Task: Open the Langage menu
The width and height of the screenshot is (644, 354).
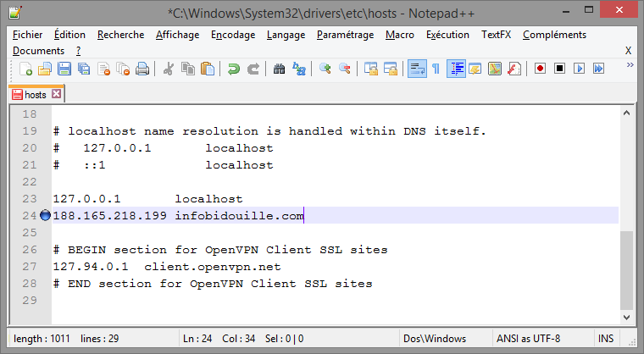Action: tap(286, 35)
